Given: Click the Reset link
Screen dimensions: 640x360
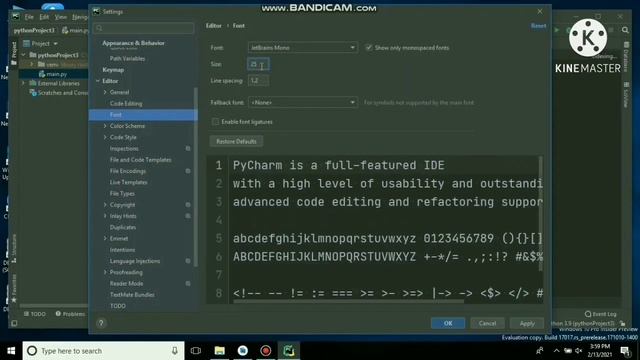Looking at the screenshot, I should tap(538, 26).
